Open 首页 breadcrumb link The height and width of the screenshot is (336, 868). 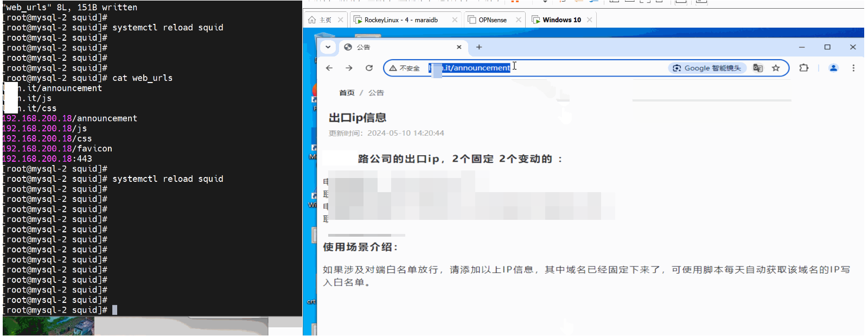coord(347,93)
